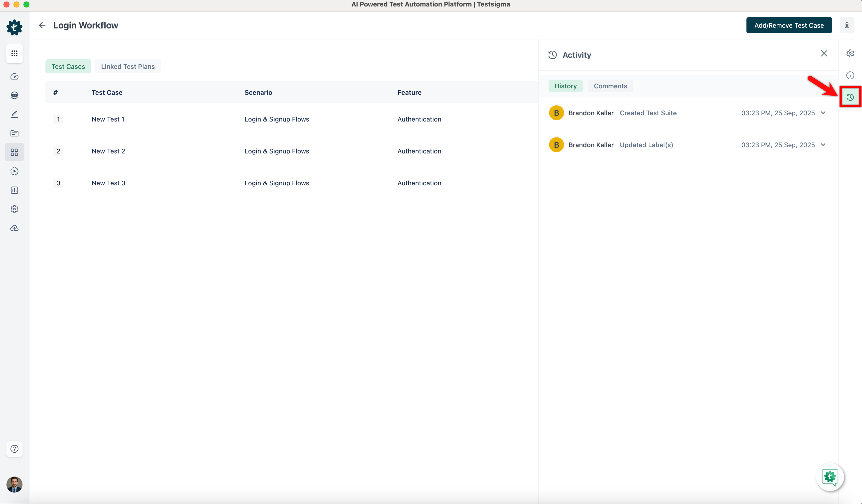
Task: Click the Testsigma logo icon
Action: click(14, 27)
